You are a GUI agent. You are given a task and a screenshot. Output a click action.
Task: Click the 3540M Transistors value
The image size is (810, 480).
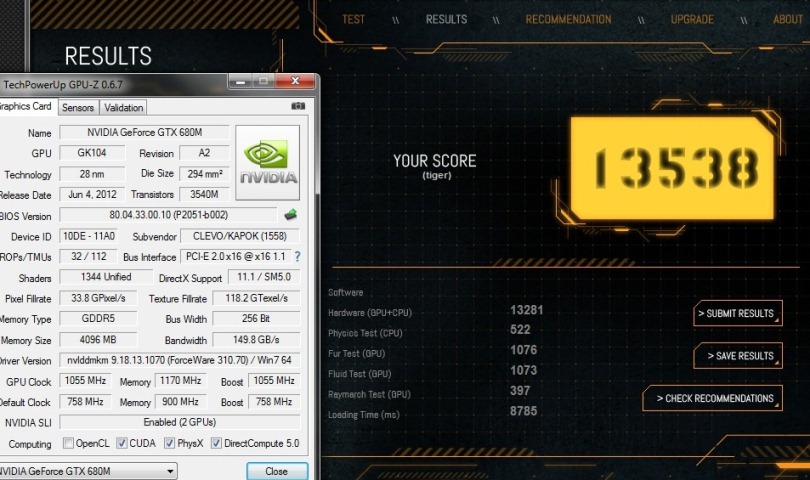coord(204,194)
